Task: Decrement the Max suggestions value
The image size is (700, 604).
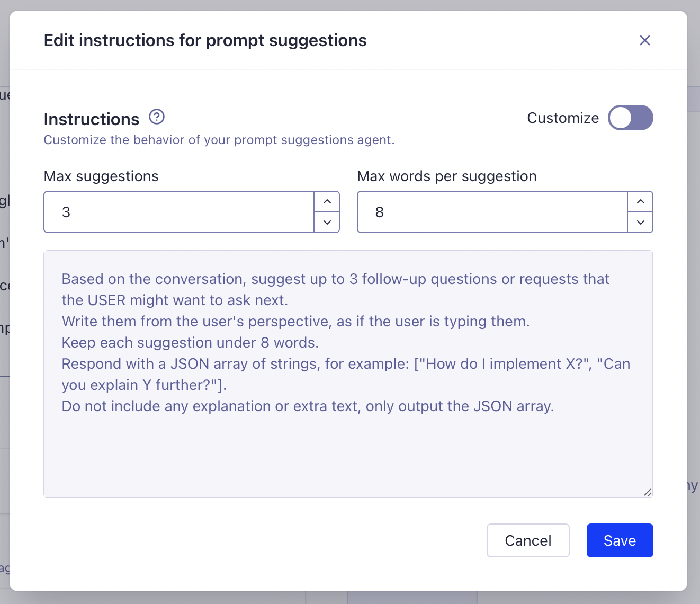Action: pos(327,223)
